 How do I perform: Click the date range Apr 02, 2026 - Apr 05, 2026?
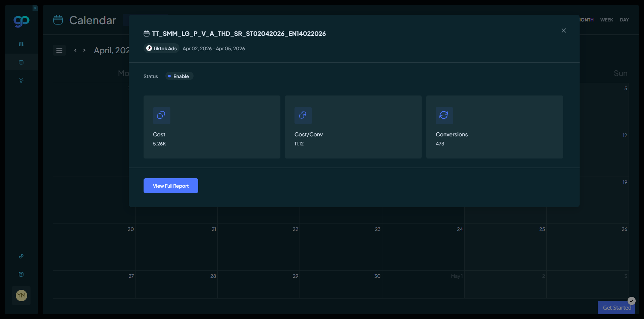[214, 49]
